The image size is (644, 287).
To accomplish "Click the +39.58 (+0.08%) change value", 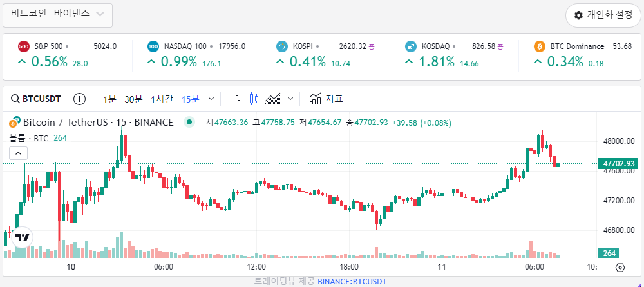I will coord(422,123).
